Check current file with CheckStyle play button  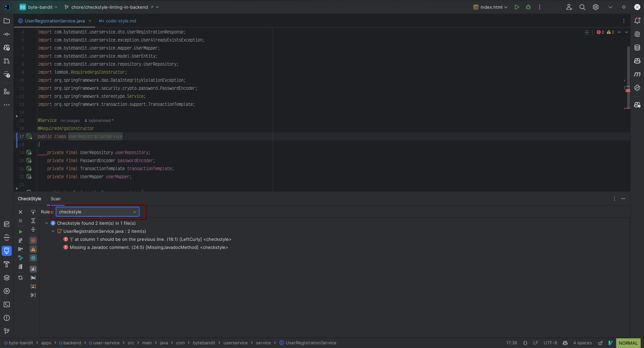20,232
